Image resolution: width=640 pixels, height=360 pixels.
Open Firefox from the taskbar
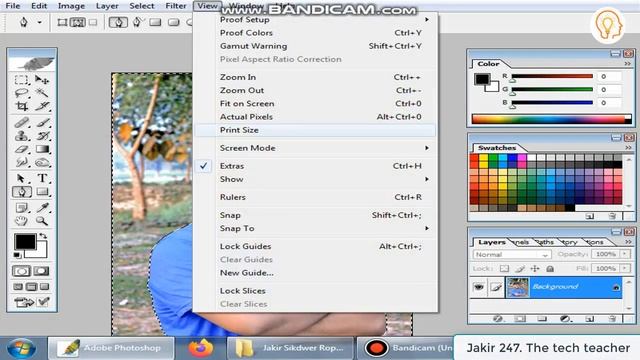(x=200, y=348)
